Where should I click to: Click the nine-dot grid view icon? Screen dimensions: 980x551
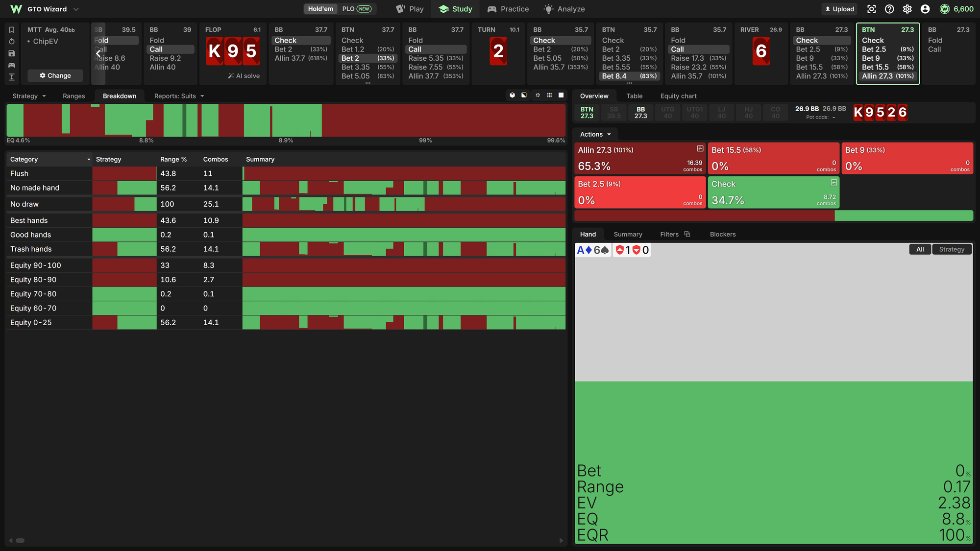[549, 95]
